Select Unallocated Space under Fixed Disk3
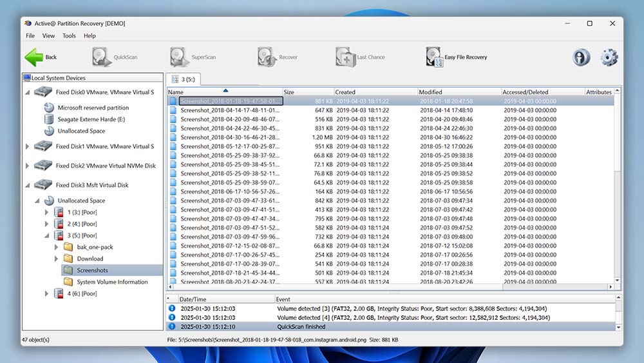The height and width of the screenshot is (363, 644). [81, 201]
